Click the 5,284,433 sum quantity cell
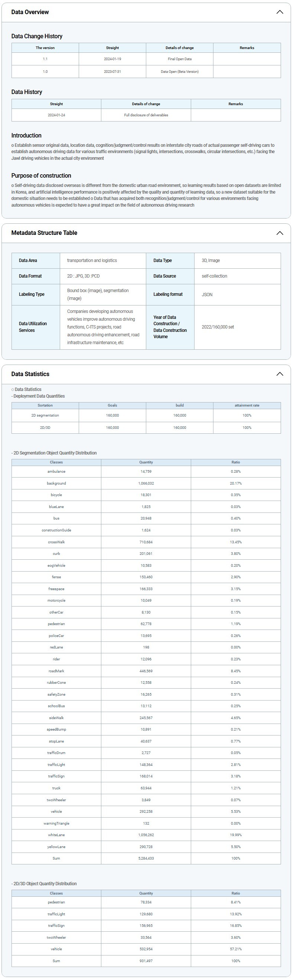Screen dimensions: 294x980 pos(146,858)
